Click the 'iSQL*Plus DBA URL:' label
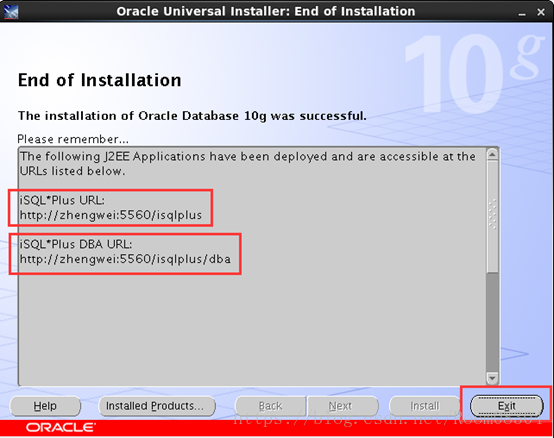Image resolution: width=554 pixels, height=438 pixels. (x=76, y=244)
